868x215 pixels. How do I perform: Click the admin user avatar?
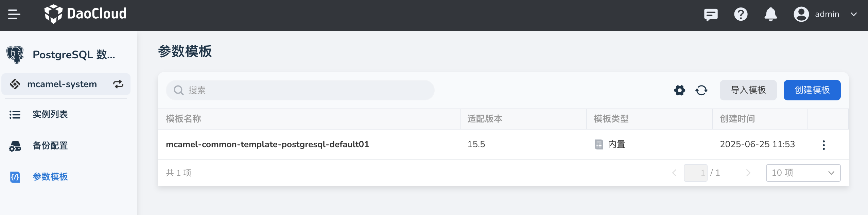pyautogui.click(x=801, y=14)
